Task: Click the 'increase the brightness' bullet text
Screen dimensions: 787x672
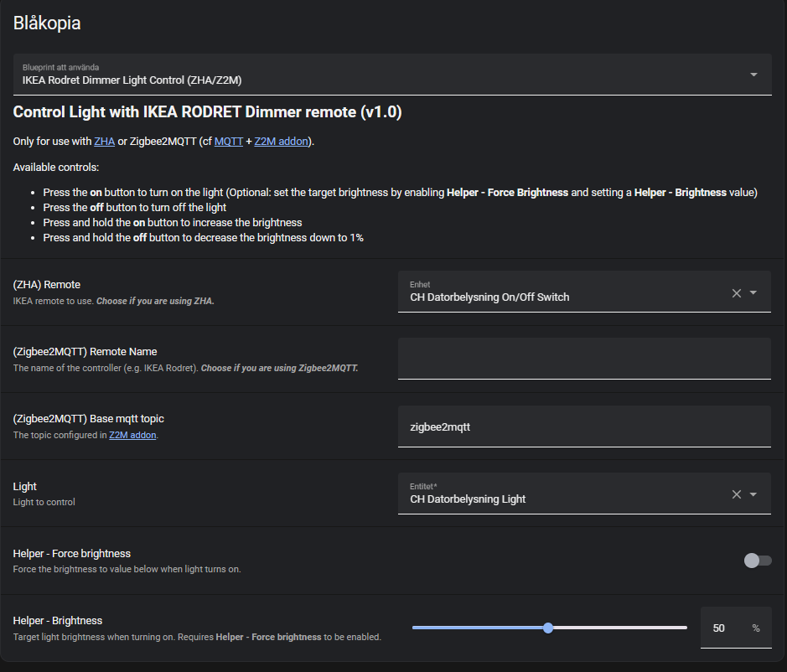Action: tap(173, 223)
